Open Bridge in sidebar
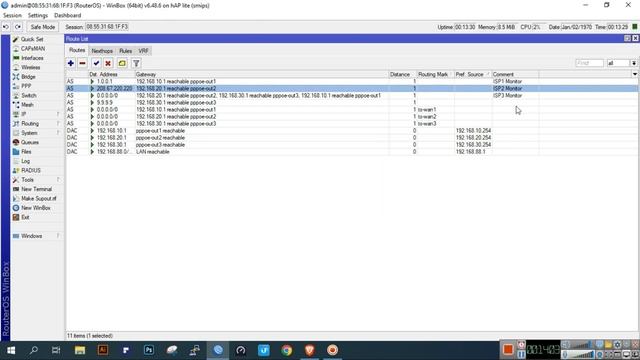Screen dimensions: 640x360 point(28,77)
